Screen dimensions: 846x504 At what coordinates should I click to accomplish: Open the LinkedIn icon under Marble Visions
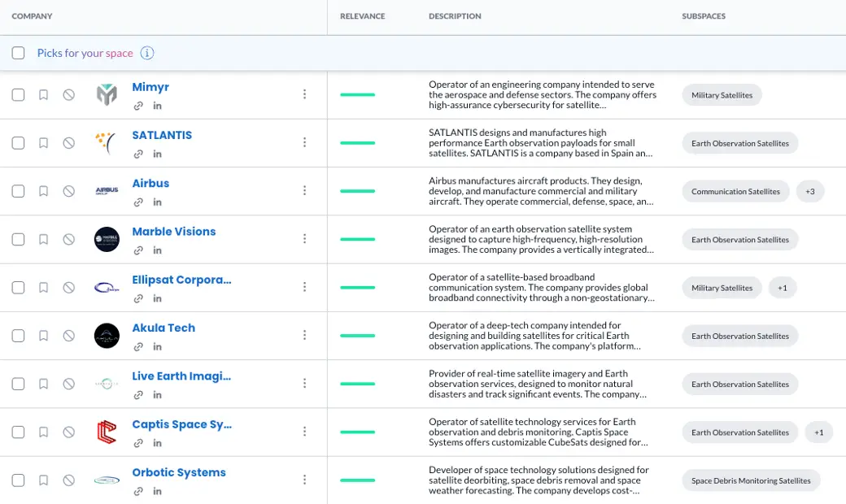pos(158,250)
